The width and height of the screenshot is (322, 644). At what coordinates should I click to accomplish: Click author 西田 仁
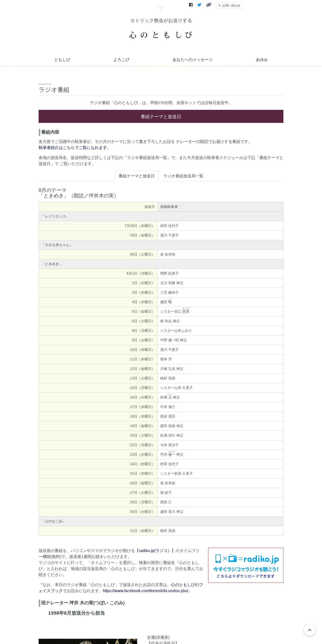tap(166, 502)
